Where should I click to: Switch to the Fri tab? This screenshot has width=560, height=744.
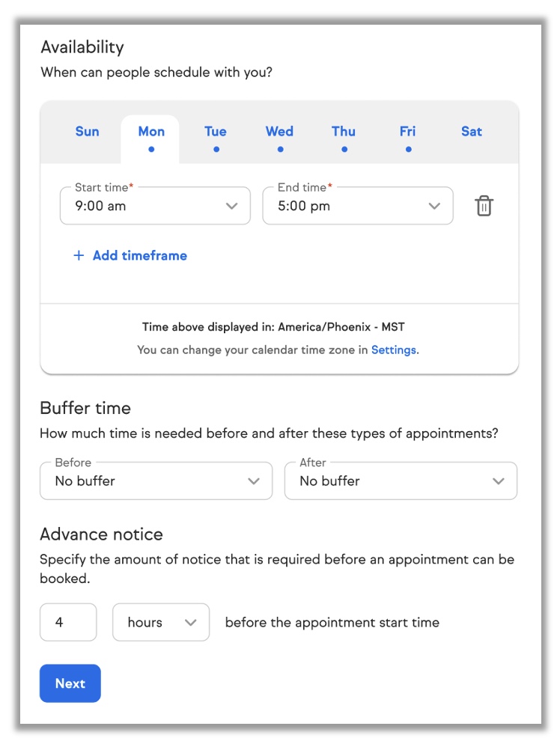[x=407, y=132]
